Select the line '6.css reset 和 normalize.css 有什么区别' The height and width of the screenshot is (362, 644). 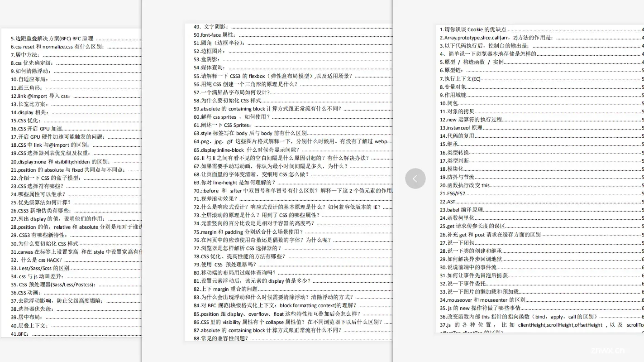pyautogui.click(x=76, y=47)
